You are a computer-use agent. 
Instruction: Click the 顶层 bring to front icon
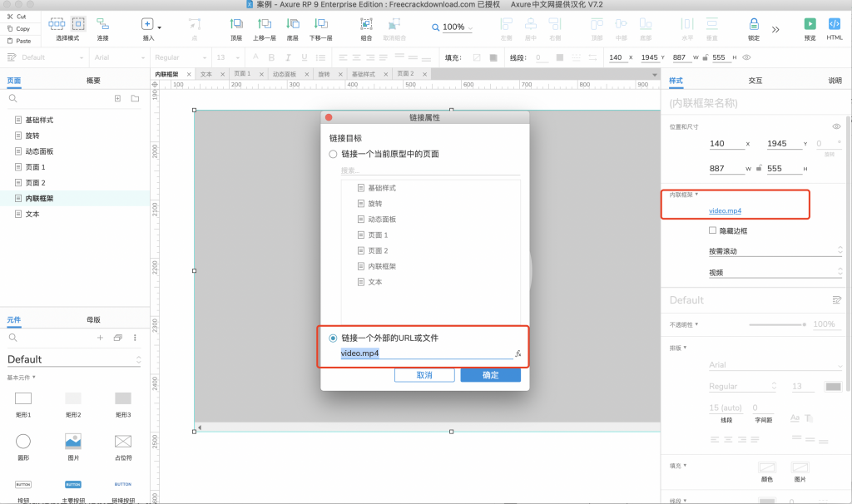point(236,24)
